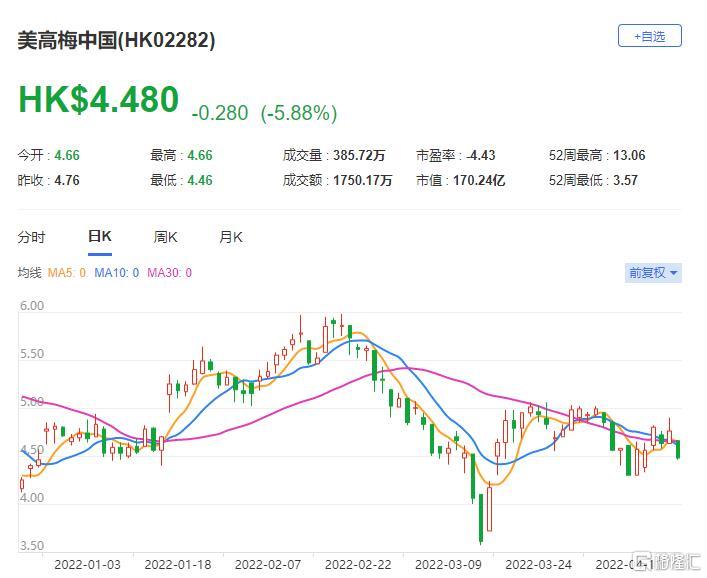
Task: Click the 最高 value 4.66
Action: pos(200,156)
